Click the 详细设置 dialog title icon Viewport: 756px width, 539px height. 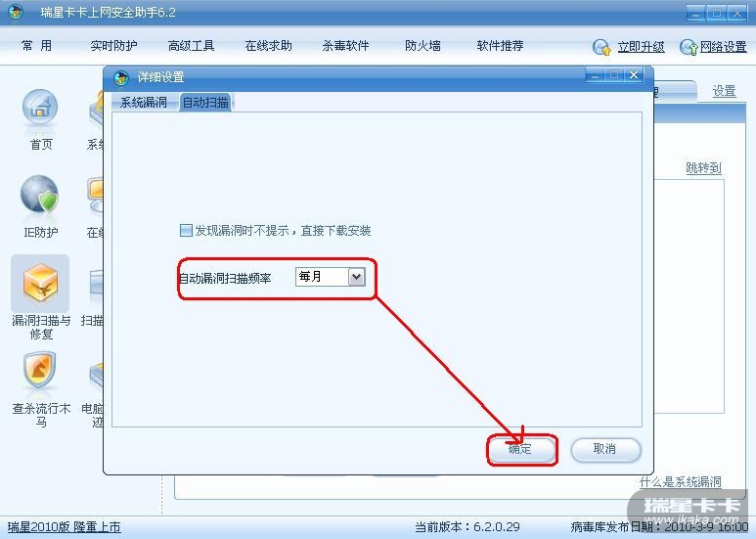(x=121, y=77)
